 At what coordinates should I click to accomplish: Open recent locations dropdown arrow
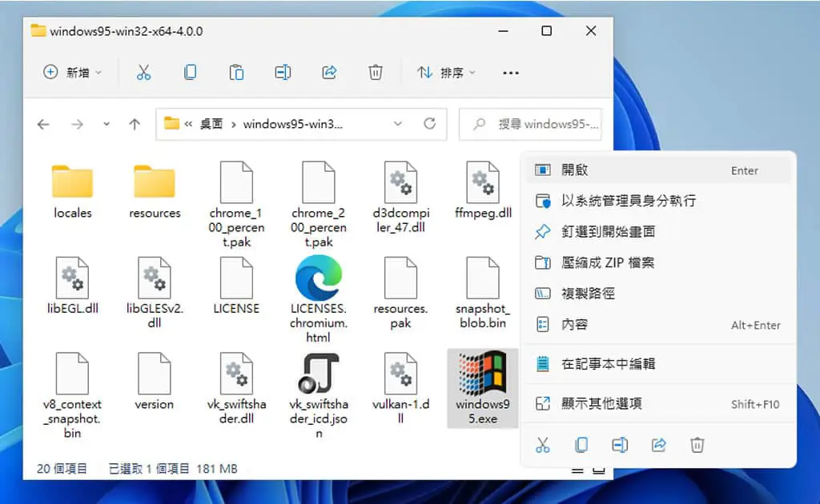[107, 124]
